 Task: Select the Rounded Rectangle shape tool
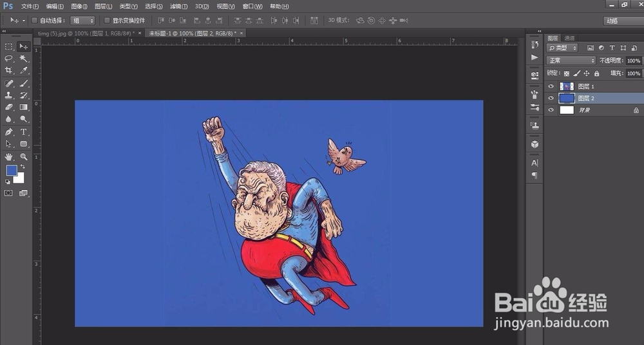(x=24, y=144)
